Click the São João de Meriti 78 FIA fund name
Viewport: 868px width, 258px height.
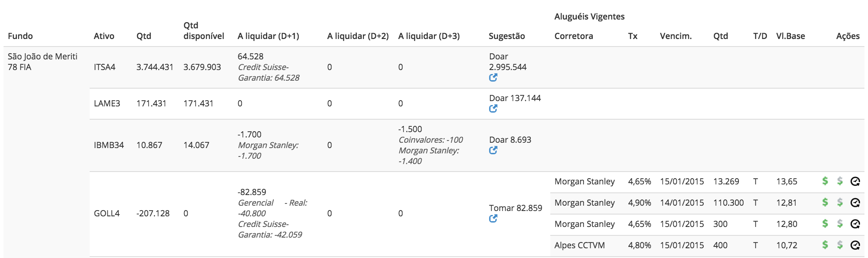(x=43, y=62)
